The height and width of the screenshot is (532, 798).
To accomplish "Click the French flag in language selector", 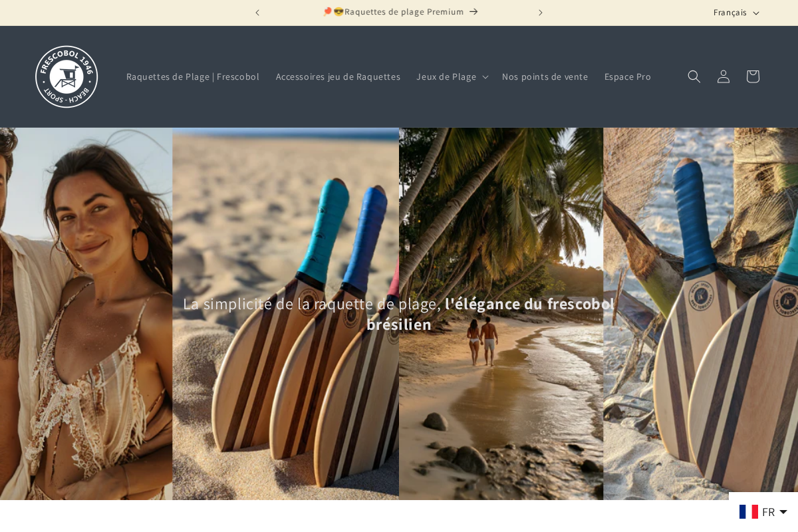I will [x=748, y=511].
